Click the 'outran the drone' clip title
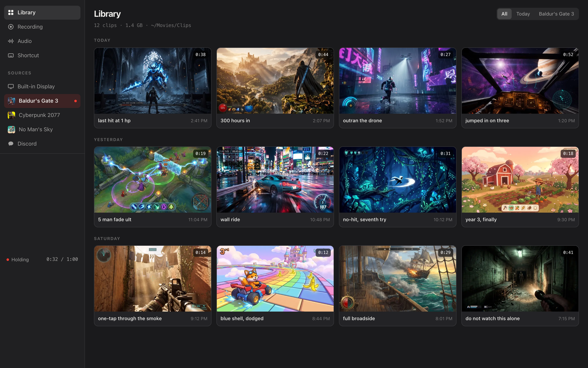Image resolution: width=588 pixels, height=368 pixels. point(362,121)
